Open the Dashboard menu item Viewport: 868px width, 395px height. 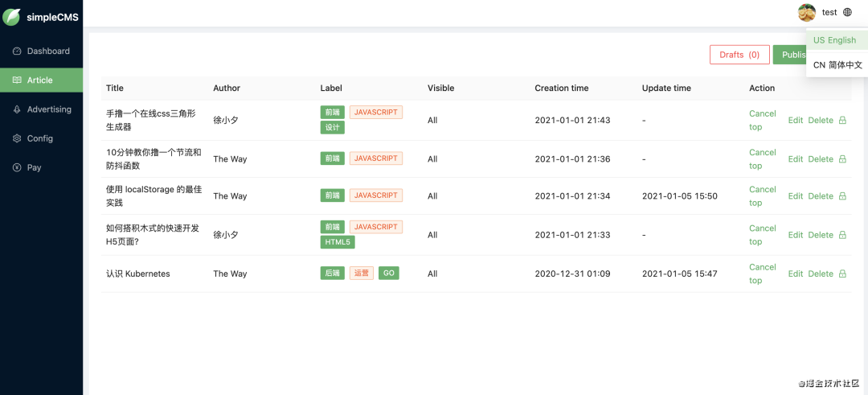coord(42,51)
